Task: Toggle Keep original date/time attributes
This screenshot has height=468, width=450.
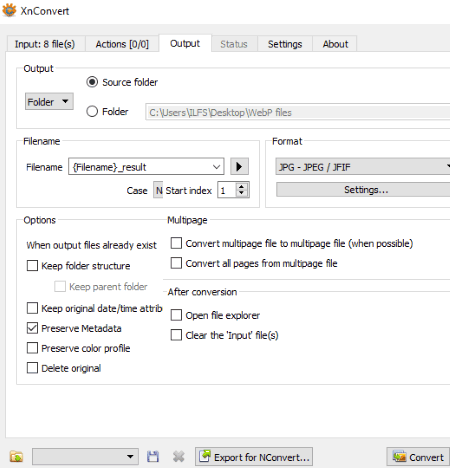Action: [x=32, y=308]
